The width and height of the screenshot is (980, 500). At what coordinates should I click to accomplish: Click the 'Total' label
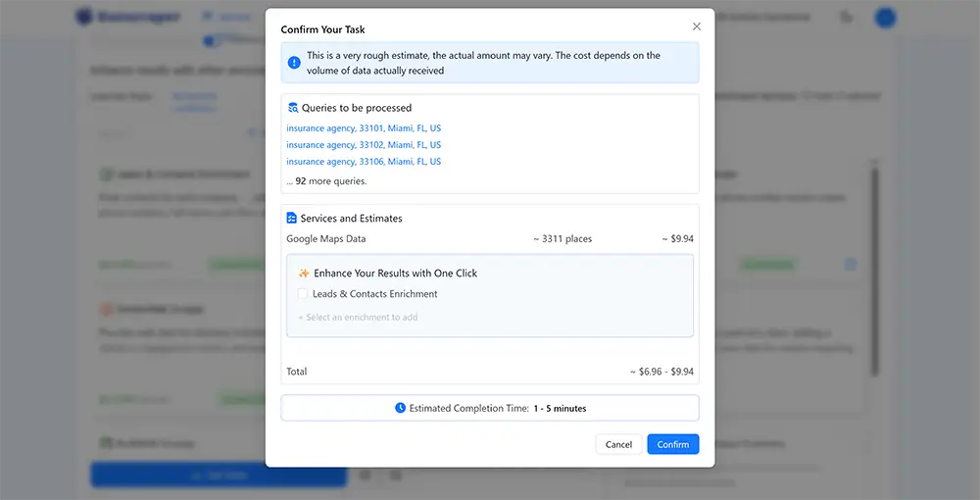(x=297, y=372)
